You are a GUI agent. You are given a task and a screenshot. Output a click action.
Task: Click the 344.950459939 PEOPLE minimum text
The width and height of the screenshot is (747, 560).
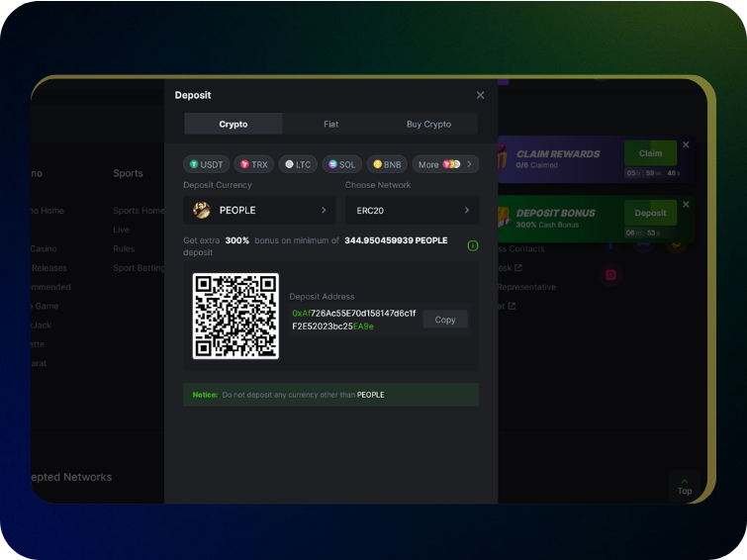396,240
